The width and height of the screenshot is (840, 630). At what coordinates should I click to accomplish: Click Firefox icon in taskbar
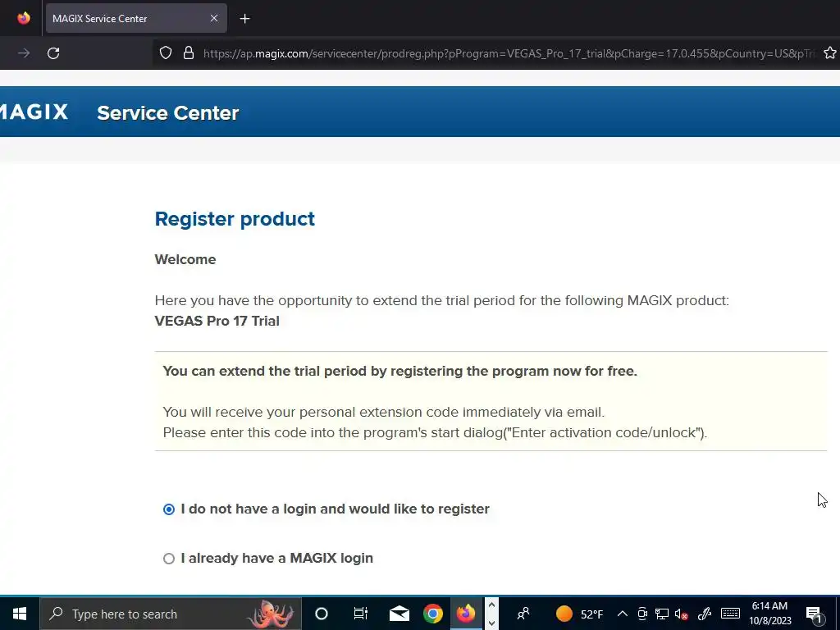coord(466,614)
